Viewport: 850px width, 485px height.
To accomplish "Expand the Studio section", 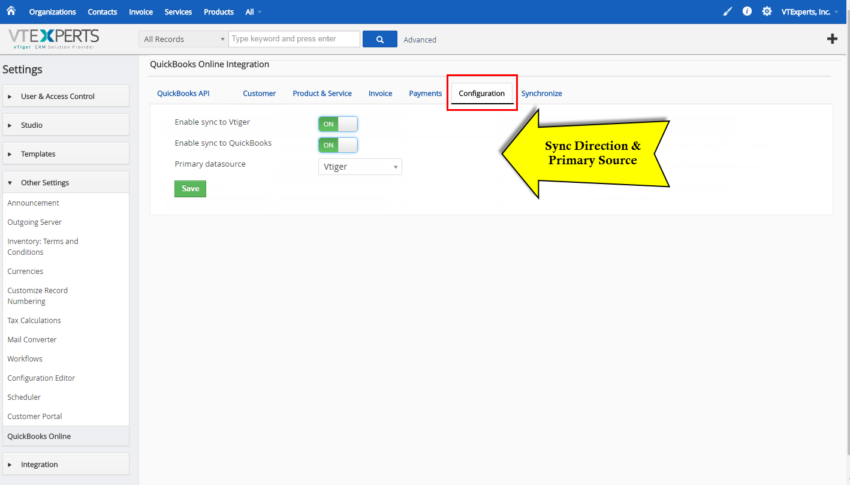I will pos(66,125).
